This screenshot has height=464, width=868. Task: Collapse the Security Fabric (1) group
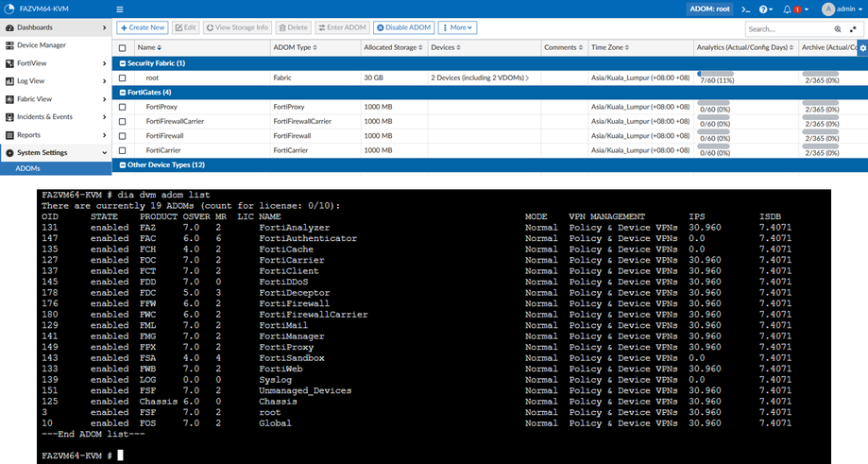(123, 63)
